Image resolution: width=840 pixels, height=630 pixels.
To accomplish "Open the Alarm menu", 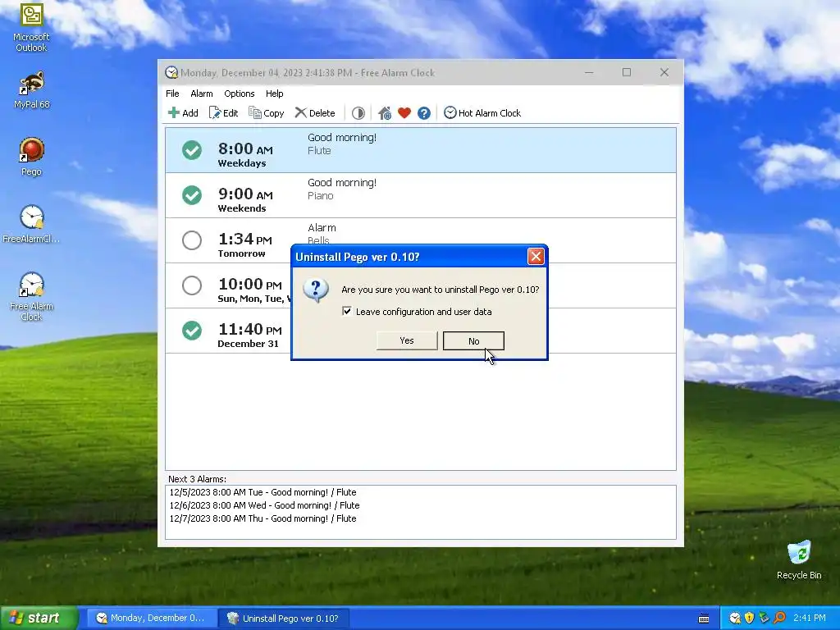I will coord(202,94).
